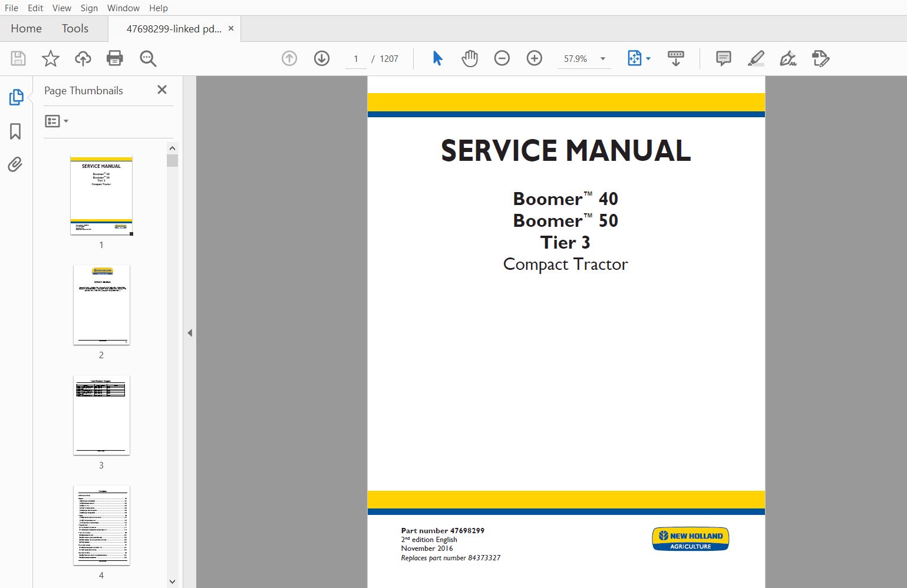Enable scrolling mode icon
907x588 pixels.
[676, 58]
